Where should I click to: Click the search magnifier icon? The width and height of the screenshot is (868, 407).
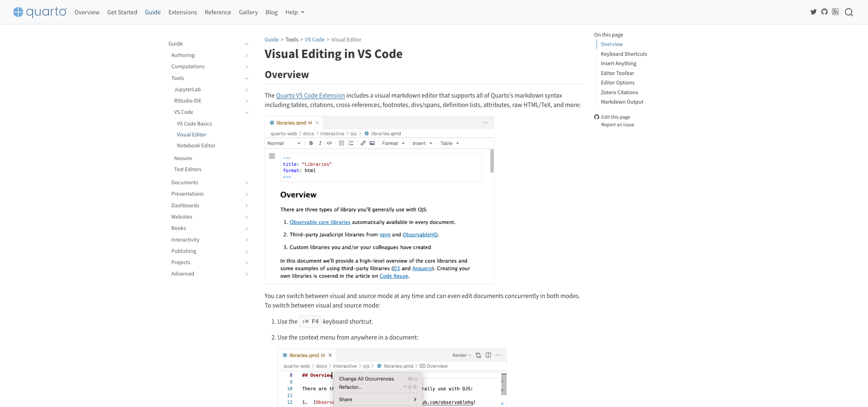tap(849, 12)
